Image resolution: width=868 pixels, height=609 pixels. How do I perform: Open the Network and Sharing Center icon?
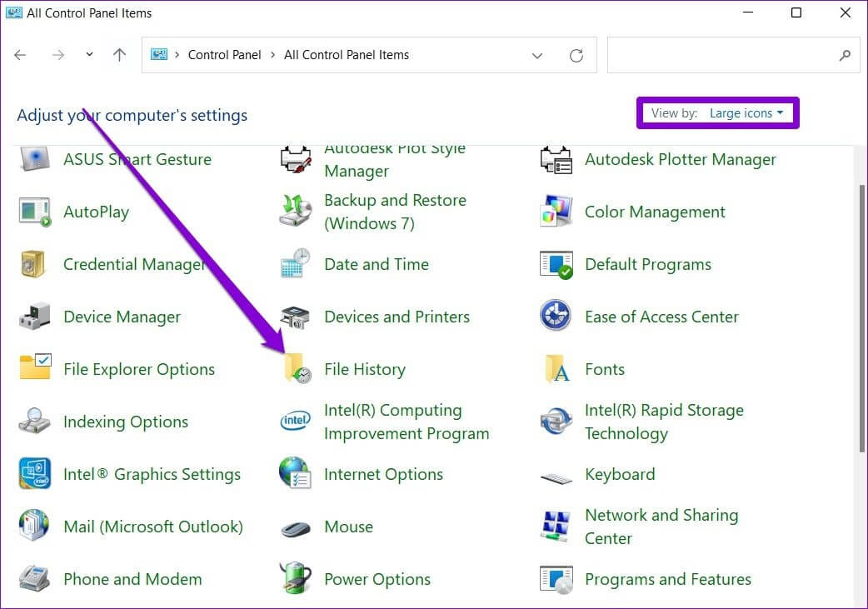pos(556,526)
